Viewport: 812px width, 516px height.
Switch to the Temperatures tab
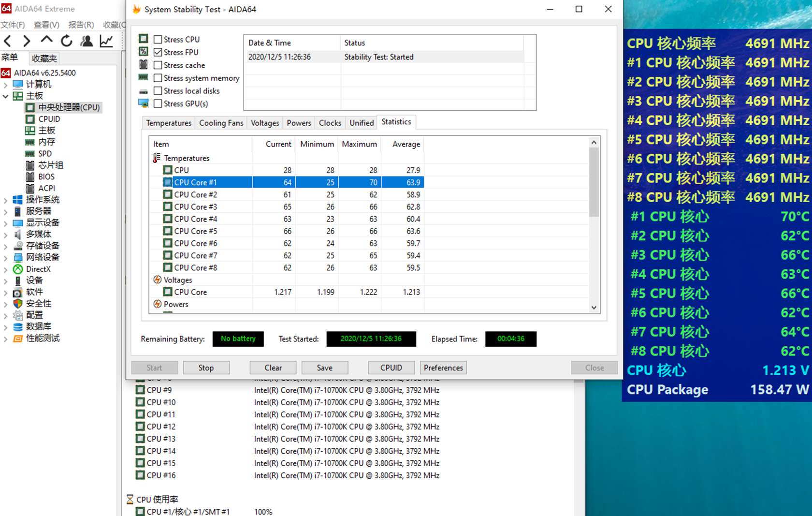[169, 123]
